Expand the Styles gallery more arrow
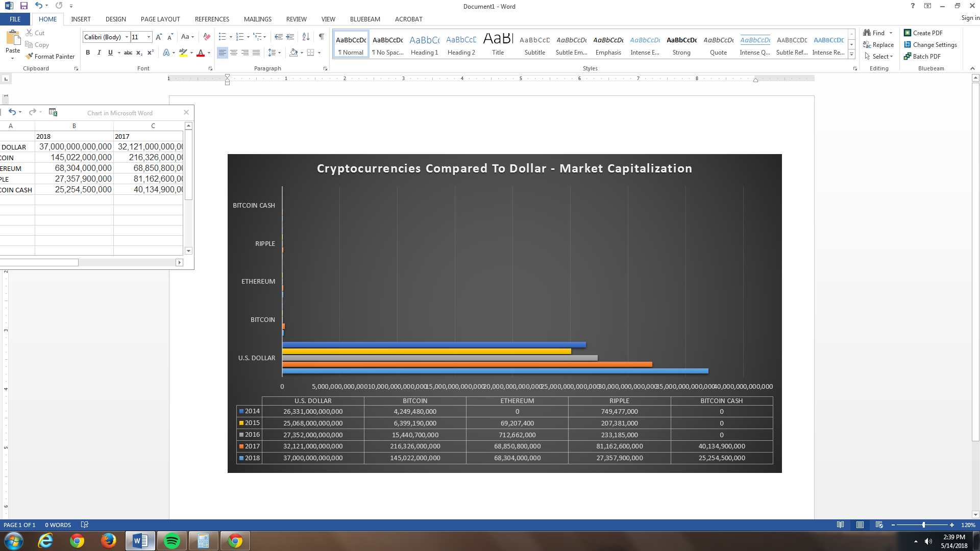 tap(851, 55)
